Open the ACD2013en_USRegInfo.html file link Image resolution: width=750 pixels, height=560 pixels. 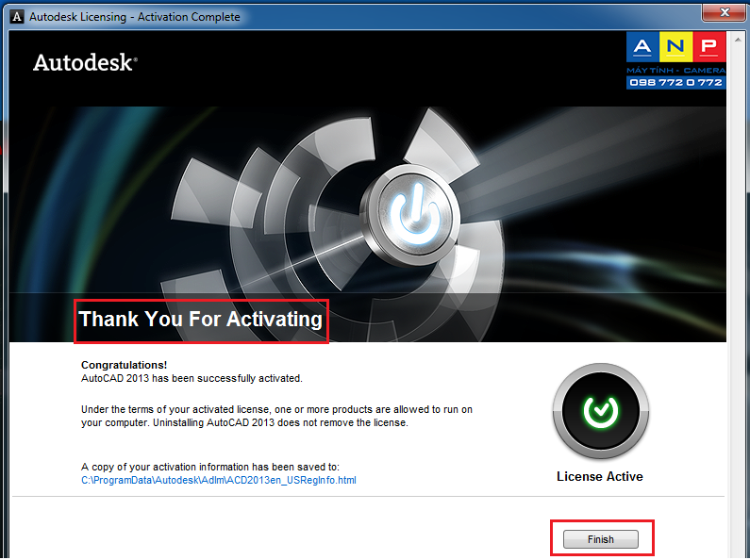(x=219, y=480)
